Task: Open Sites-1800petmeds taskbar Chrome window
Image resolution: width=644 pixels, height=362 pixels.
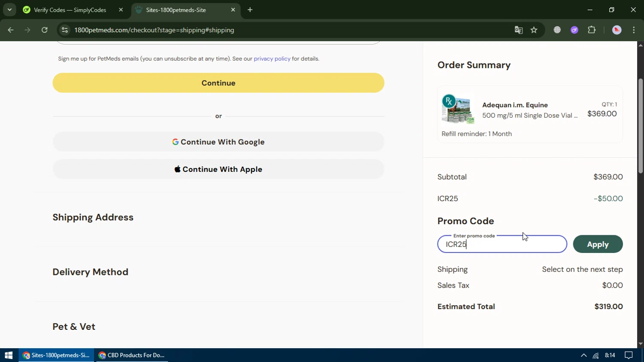Action: [x=56, y=355]
